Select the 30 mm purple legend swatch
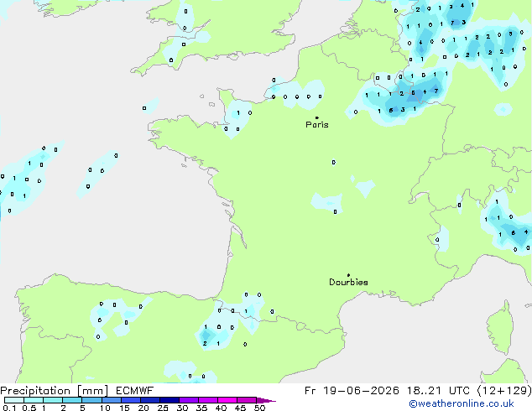This screenshot has width=532, height=411. click(x=189, y=400)
